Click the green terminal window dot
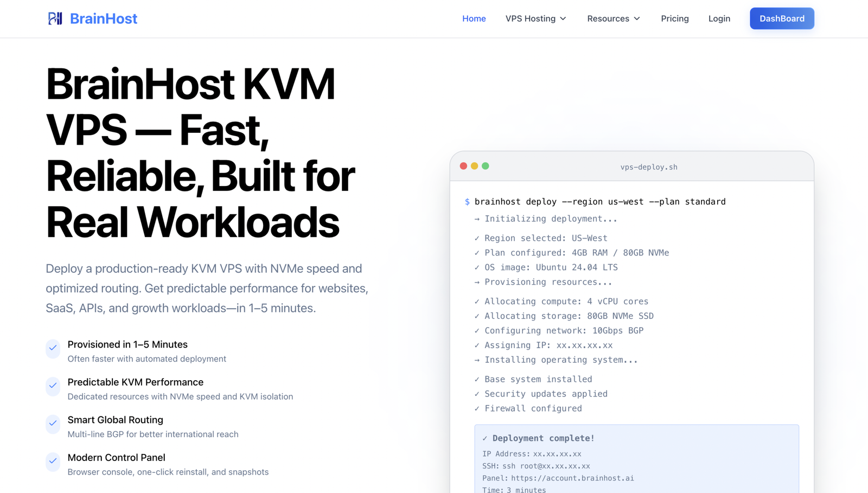This screenshot has height=493, width=868. 486,166
